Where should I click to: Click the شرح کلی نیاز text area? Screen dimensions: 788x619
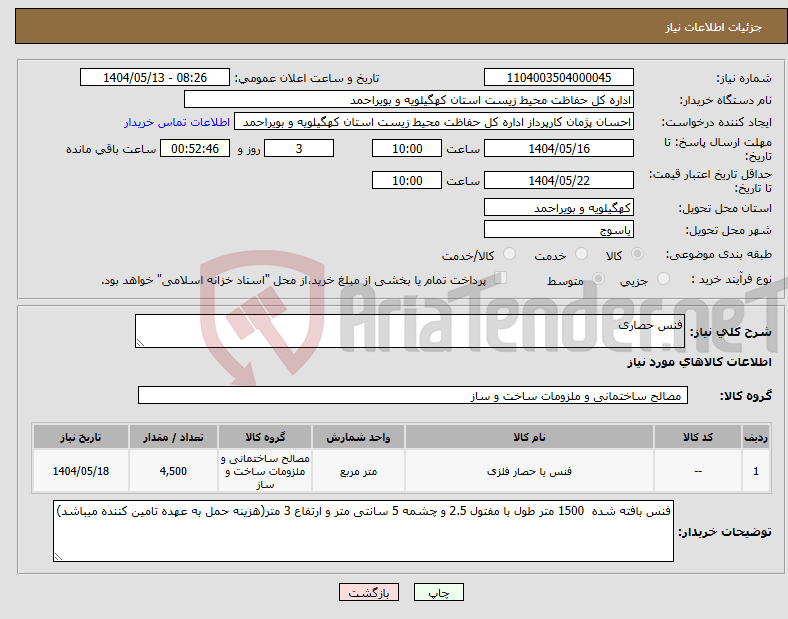[410, 331]
